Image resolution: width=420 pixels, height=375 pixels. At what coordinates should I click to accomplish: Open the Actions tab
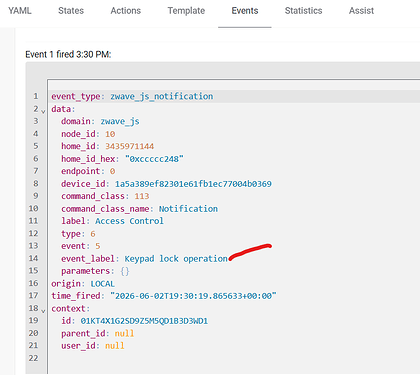tap(126, 11)
